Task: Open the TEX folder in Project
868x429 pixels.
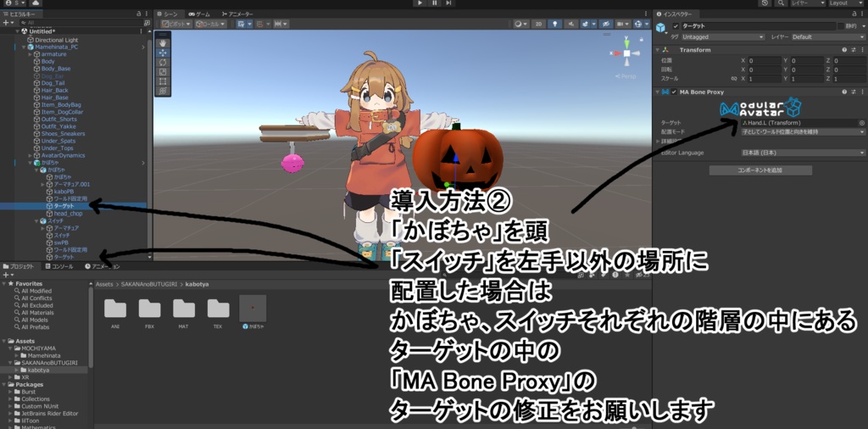Action: 218,313
